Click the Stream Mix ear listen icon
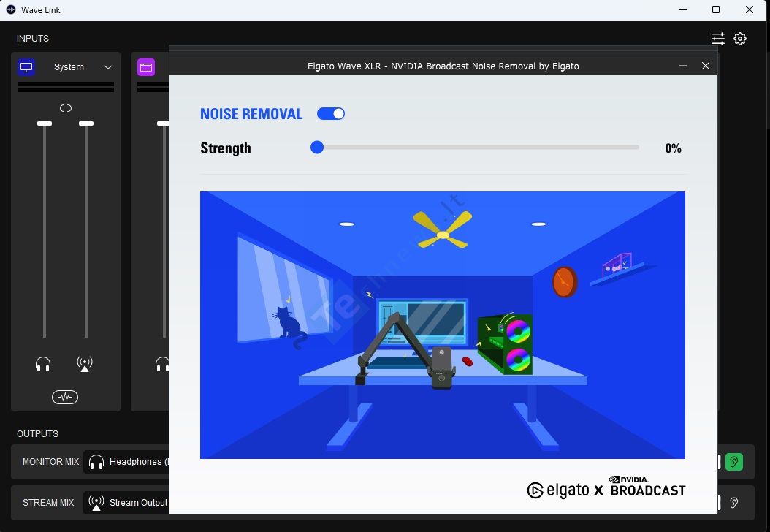 click(734, 503)
